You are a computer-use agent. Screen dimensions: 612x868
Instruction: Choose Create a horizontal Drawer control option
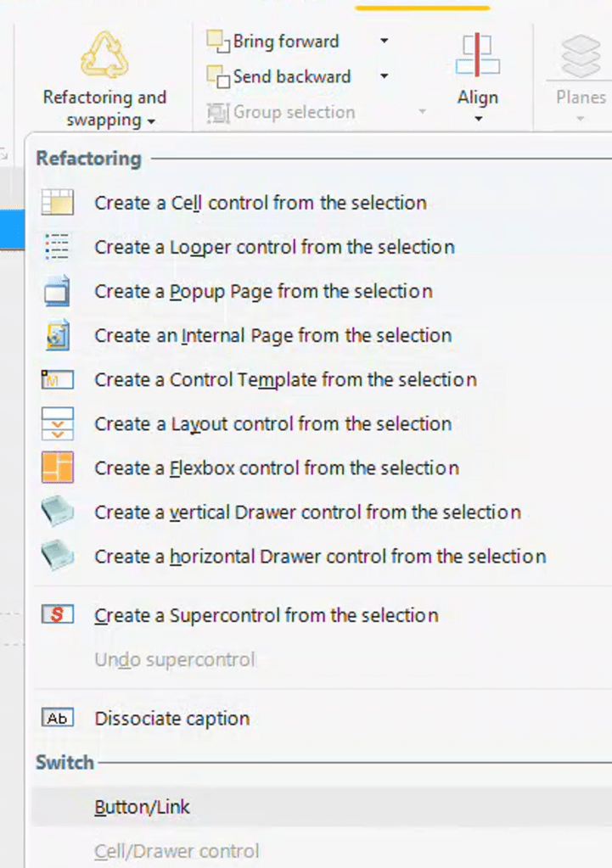point(320,556)
